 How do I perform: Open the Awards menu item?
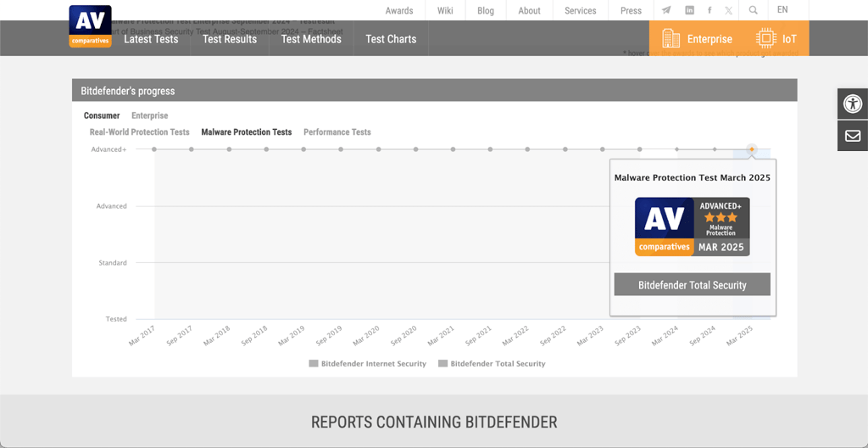[399, 10]
